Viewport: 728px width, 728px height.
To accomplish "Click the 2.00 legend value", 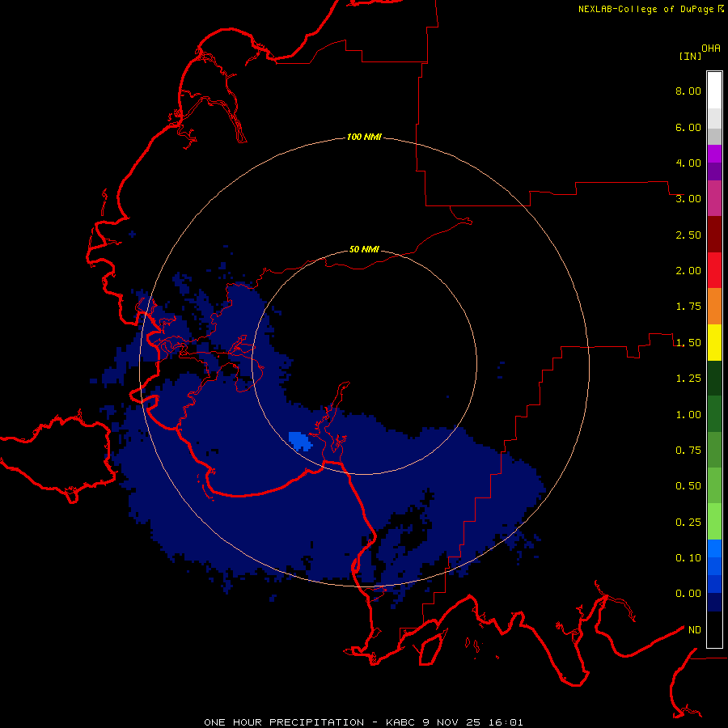I will 688,271.
